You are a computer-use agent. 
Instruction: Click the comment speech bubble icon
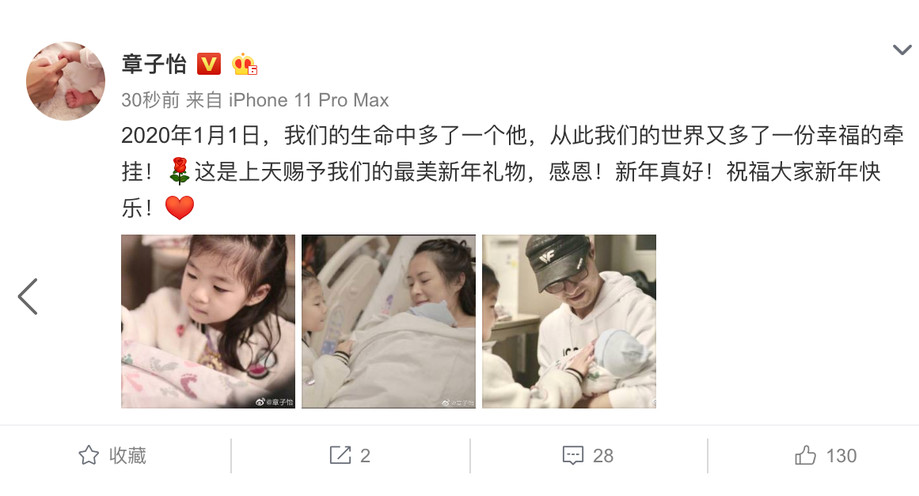(573, 456)
